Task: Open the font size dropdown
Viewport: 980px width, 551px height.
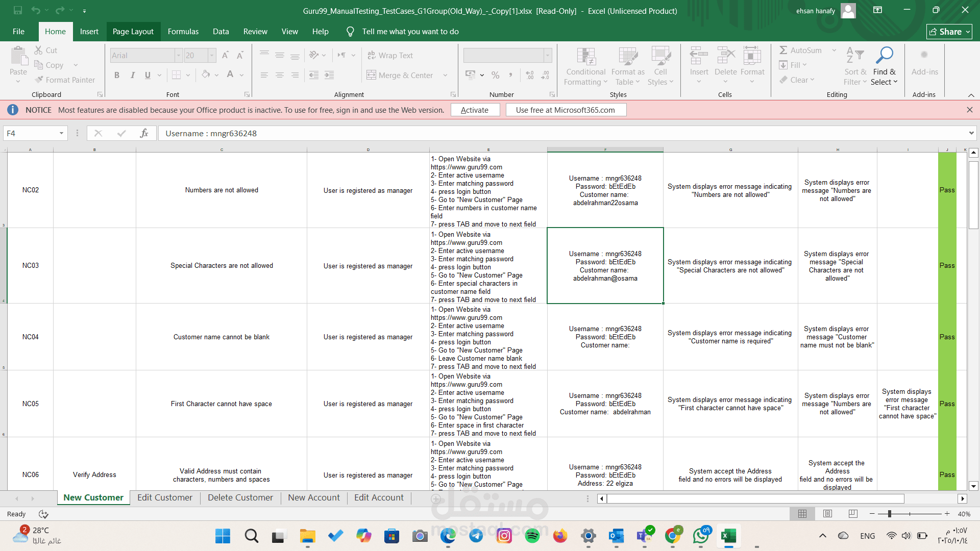Action: 211,55
